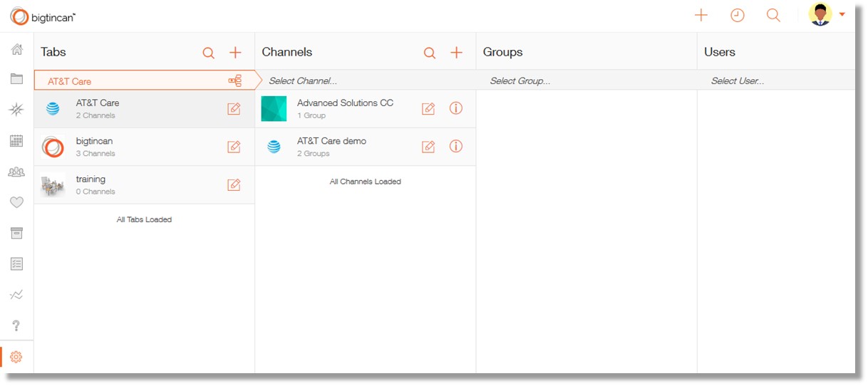This screenshot has height=386, width=868.
Task: Open the checklist forms icon in sidebar
Action: pos(16,264)
